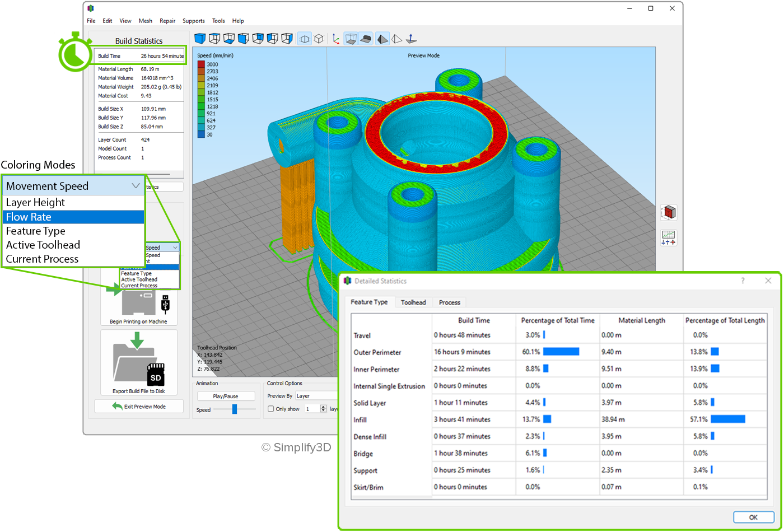Viewport: 784px width, 532px height.
Task: Open the View menu
Action: (125, 21)
